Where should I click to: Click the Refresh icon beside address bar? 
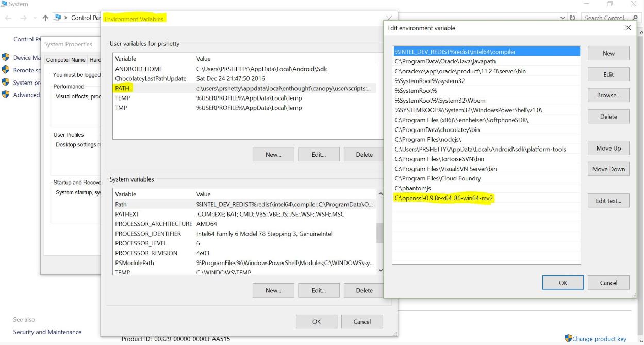(572, 18)
